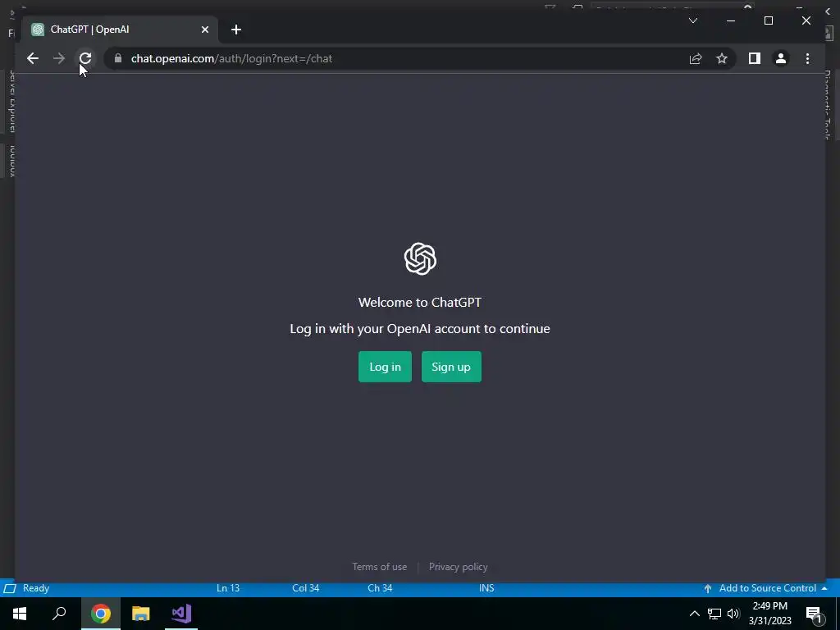The image size is (840, 630).
Task: Open a new browser tab
Action: 236,30
